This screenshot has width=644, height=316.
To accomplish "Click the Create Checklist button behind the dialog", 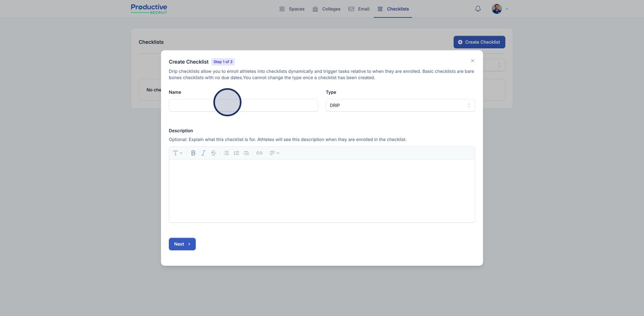I will 479,42.
